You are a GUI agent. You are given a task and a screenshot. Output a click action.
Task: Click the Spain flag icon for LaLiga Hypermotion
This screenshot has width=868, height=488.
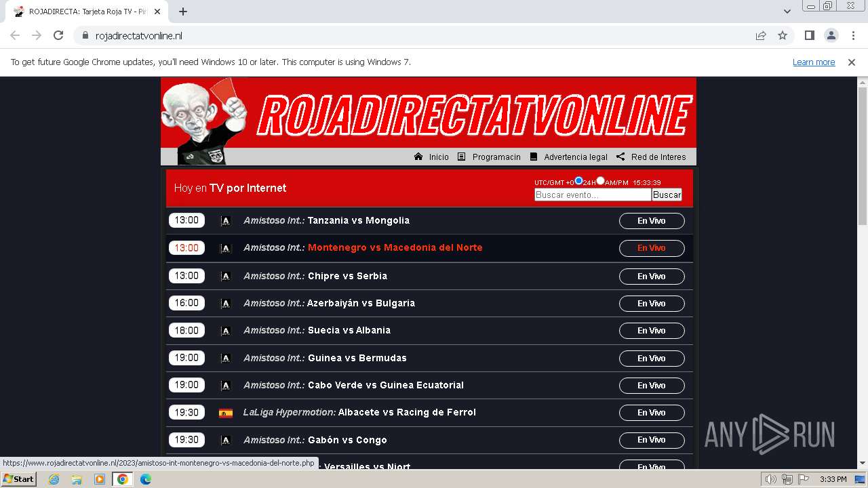(226, 413)
